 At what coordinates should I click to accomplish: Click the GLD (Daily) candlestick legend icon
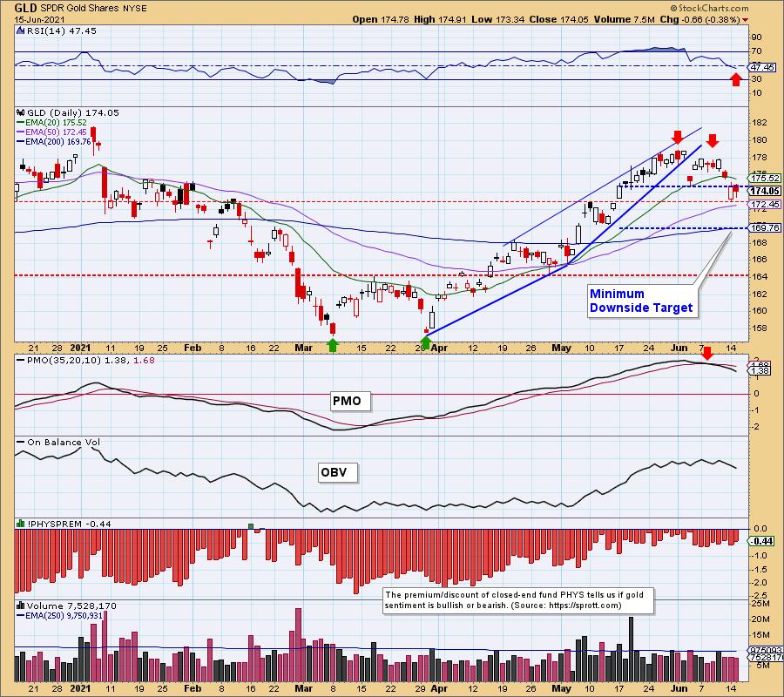coord(21,113)
